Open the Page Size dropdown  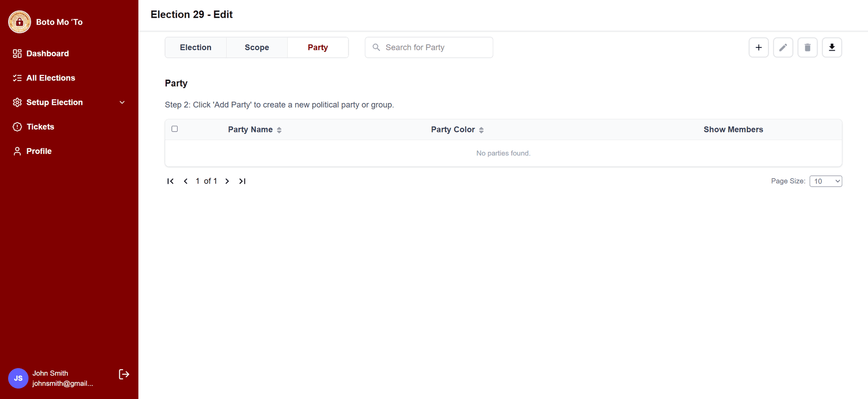(x=826, y=181)
